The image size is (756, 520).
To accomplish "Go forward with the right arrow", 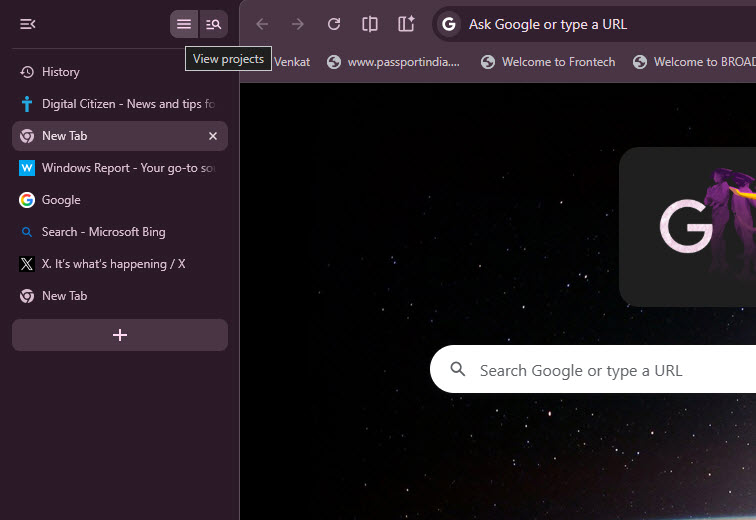I will tap(298, 24).
